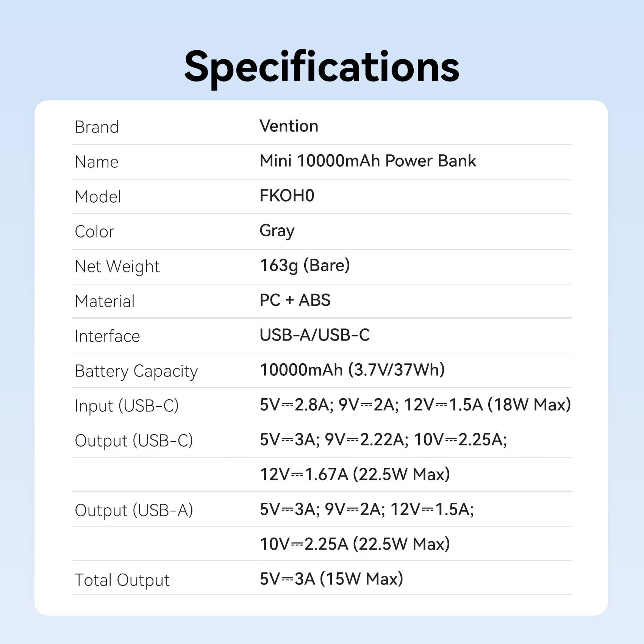
Task: Click the Specifications heading
Action: pyautogui.click(x=322, y=67)
